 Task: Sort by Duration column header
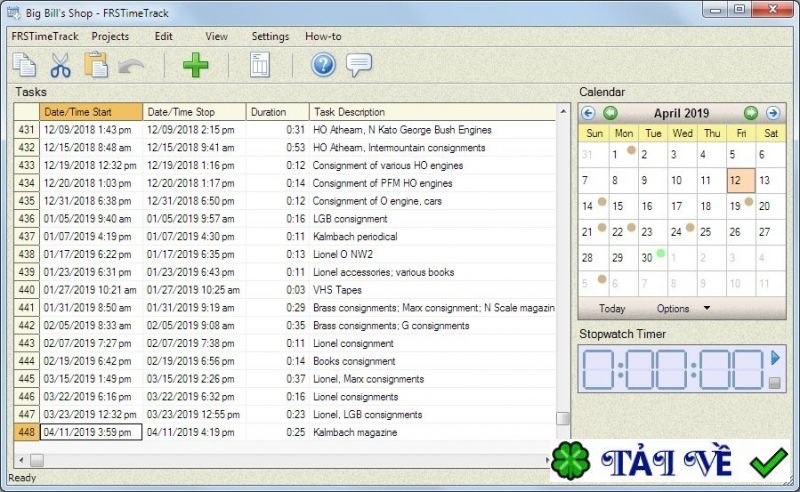coord(278,112)
